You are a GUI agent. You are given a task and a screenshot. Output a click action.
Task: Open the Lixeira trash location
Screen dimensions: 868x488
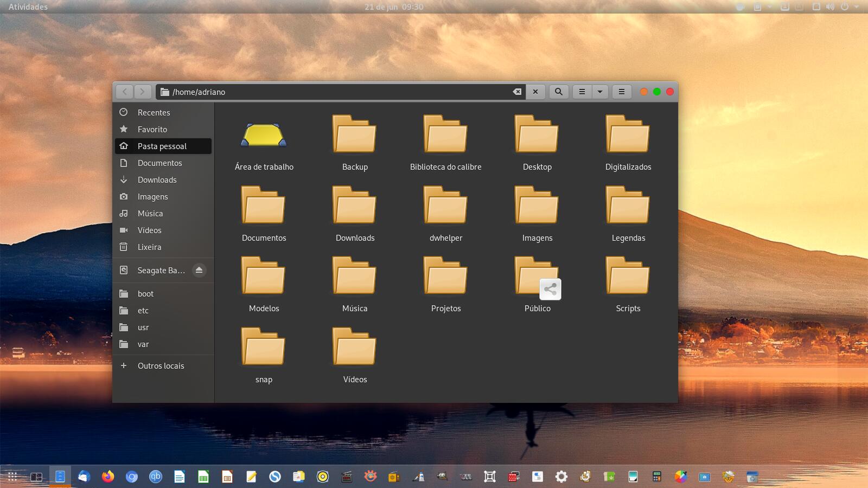coord(149,247)
